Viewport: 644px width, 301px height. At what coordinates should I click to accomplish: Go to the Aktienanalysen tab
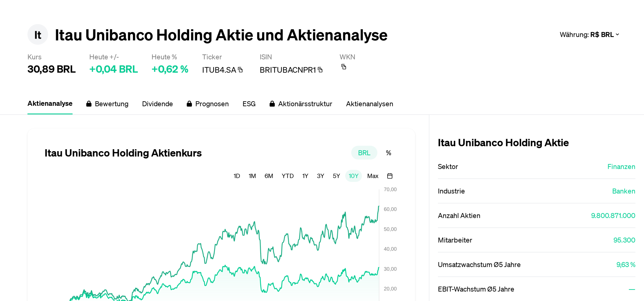coord(369,104)
